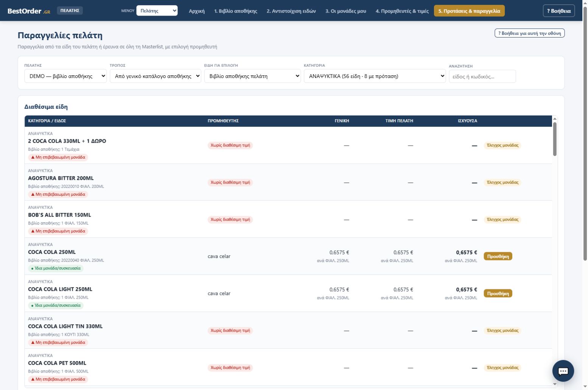Click the scroll-up arrow of items table
The width and height of the screenshot is (588, 390).
(555, 119)
